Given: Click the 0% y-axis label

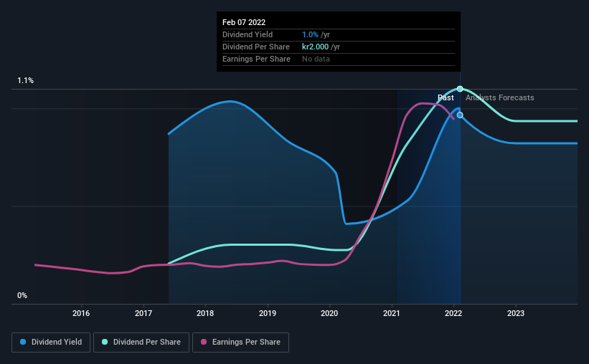Looking at the screenshot, I should pos(22,296).
